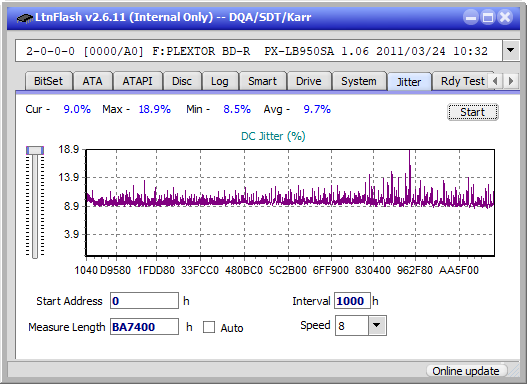The height and width of the screenshot is (384, 527).
Task: Select the ATAPI tab
Action: (x=137, y=81)
